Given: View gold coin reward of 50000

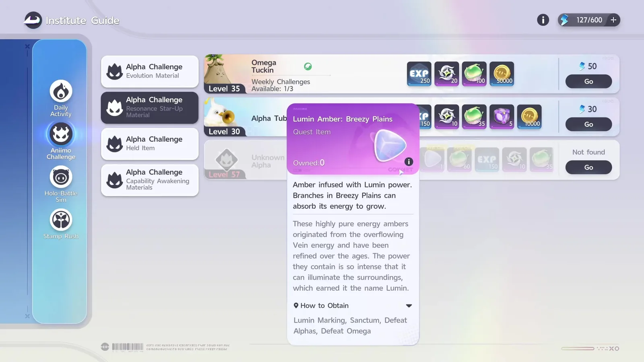Looking at the screenshot, I should pos(502,74).
